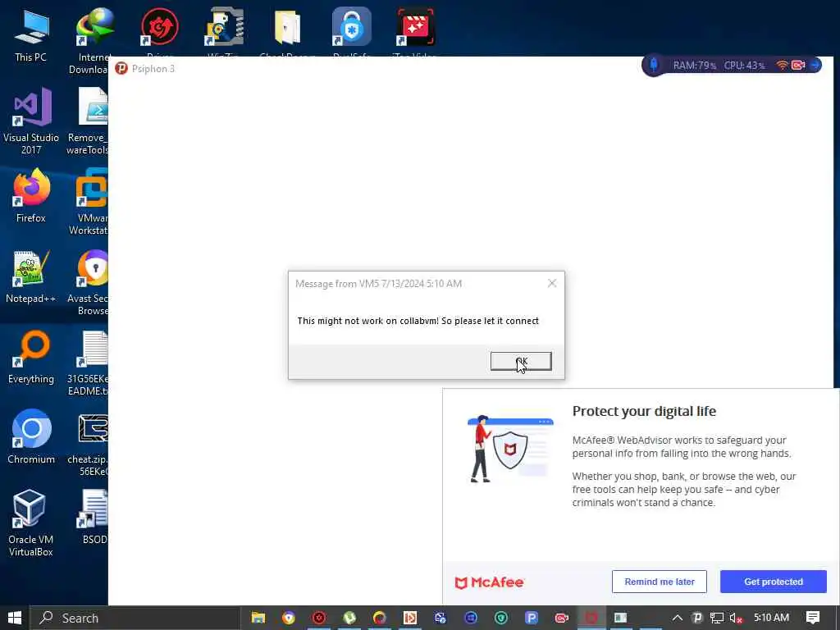
Task: Open Everything search desktop icon
Action: (30, 357)
